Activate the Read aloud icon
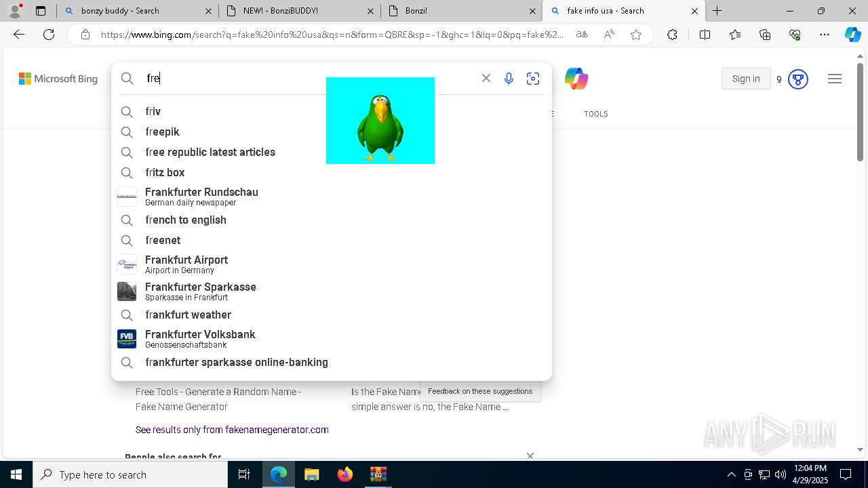This screenshot has height=488, width=868. (609, 35)
